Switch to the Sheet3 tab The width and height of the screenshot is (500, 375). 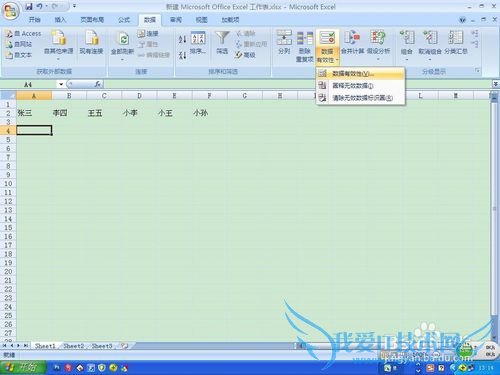(102, 346)
